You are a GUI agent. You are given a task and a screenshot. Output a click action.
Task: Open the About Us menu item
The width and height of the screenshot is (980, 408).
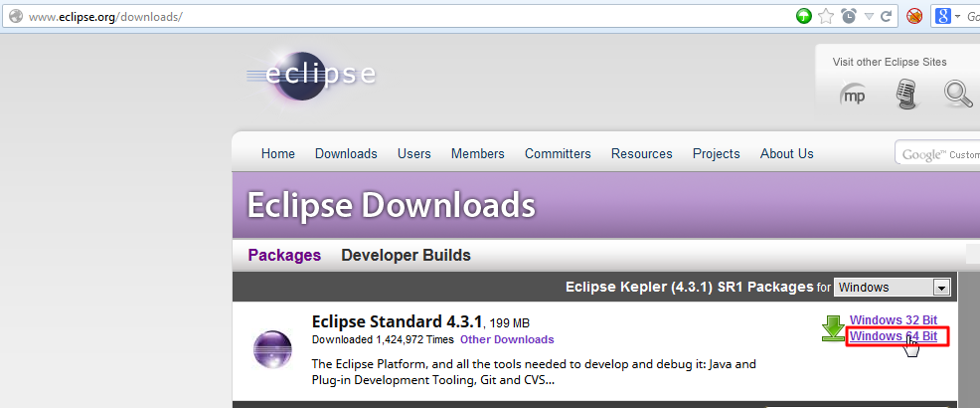(x=787, y=154)
